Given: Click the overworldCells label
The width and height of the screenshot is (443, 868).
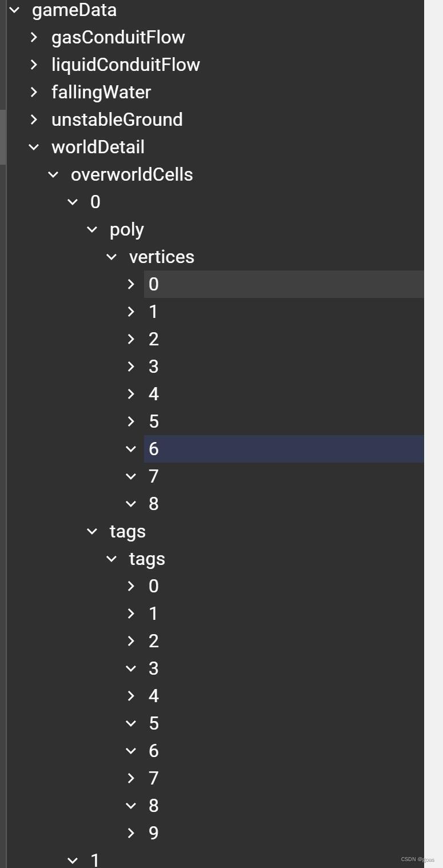Looking at the screenshot, I should [x=131, y=174].
